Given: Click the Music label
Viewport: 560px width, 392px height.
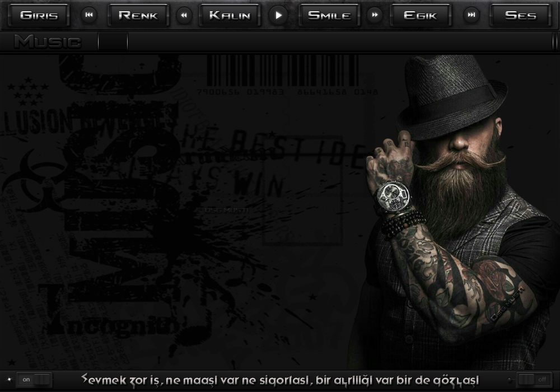Looking at the screenshot, I should click(x=48, y=41).
